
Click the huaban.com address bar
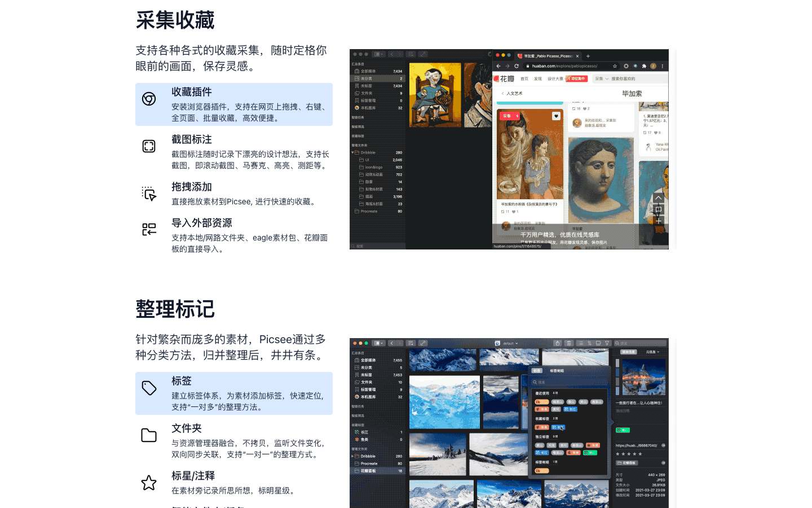coord(571,66)
